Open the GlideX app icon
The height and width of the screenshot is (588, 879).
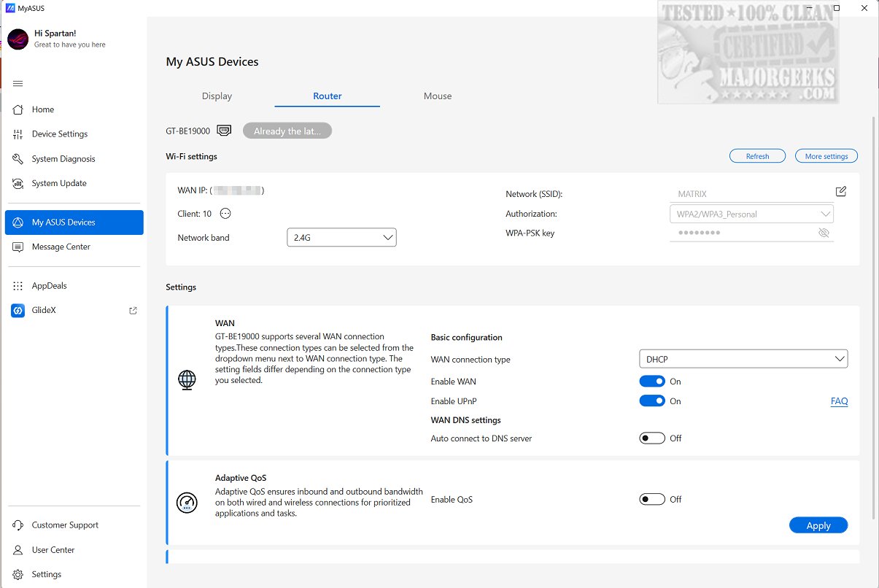coord(18,311)
